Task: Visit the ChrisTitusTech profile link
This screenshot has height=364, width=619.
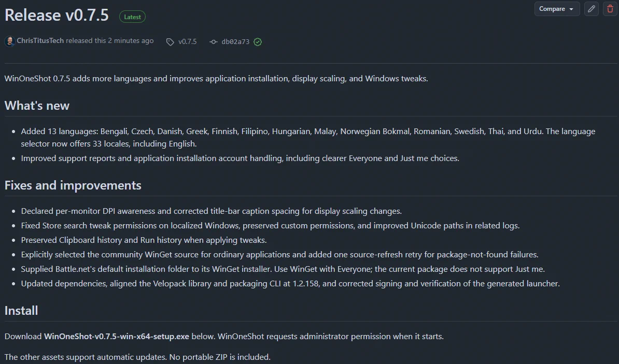Action: [x=40, y=40]
